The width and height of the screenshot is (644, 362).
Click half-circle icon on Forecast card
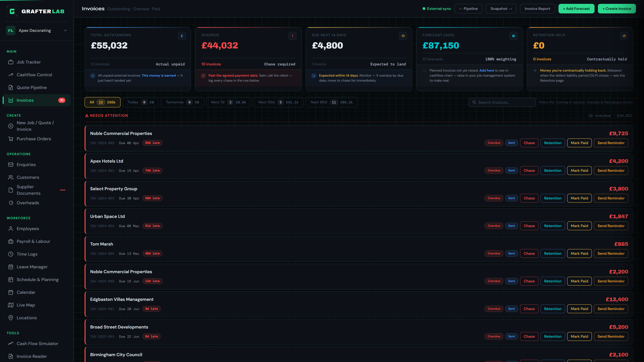pos(514,36)
